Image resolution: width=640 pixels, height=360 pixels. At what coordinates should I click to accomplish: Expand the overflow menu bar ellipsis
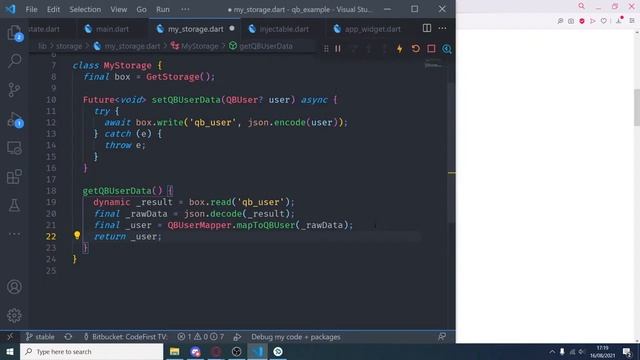185,9
